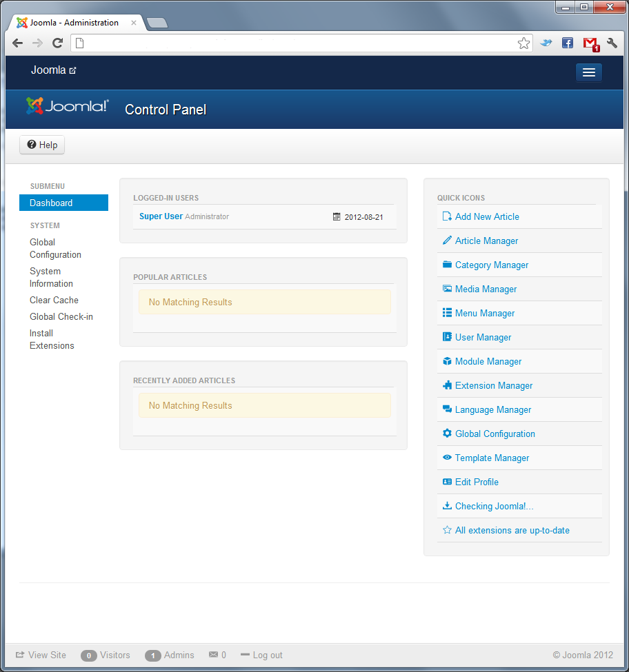Click the Media Manager picture icon
This screenshot has width=629, height=672.
pyautogui.click(x=447, y=288)
